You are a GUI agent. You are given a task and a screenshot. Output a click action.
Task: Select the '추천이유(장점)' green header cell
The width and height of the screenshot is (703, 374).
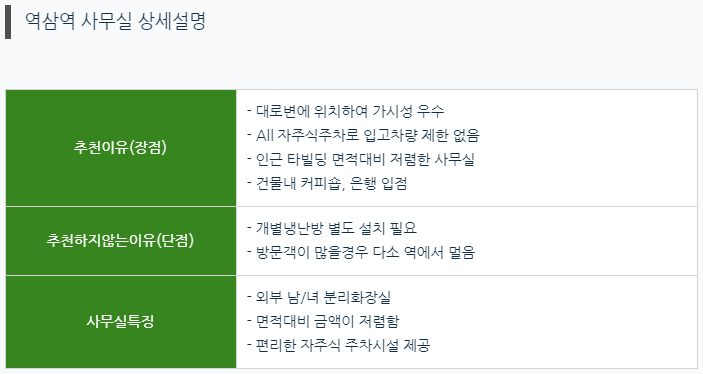coord(121,148)
